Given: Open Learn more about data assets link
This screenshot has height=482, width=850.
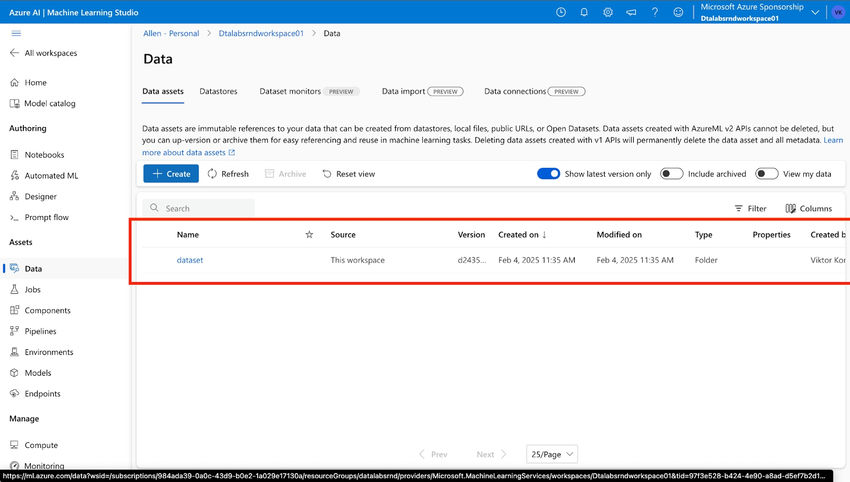Looking at the screenshot, I should coord(189,153).
